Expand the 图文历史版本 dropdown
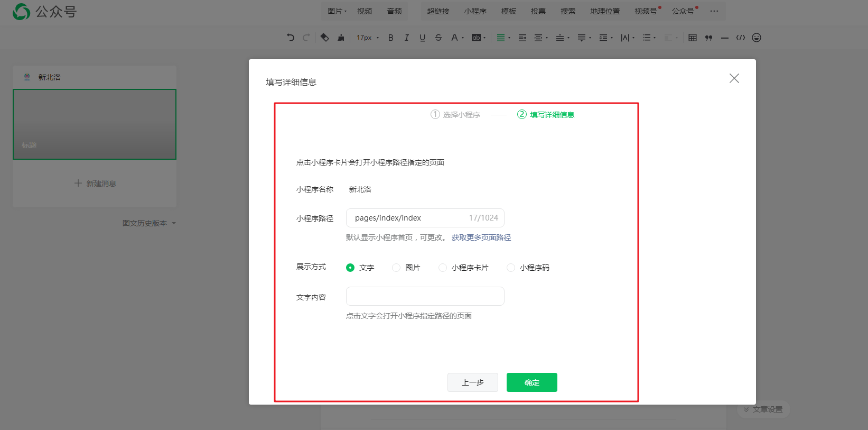 click(149, 223)
